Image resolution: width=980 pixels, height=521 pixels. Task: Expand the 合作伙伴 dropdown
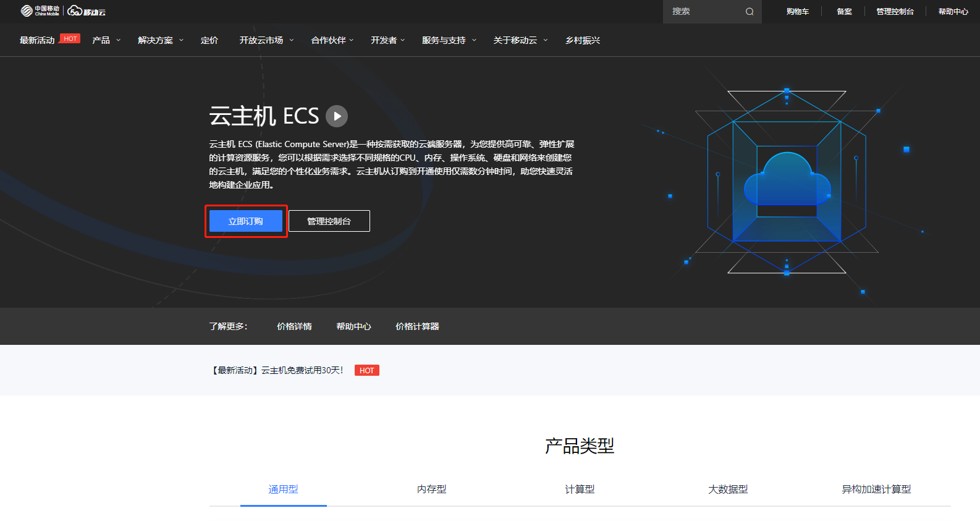click(332, 40)
